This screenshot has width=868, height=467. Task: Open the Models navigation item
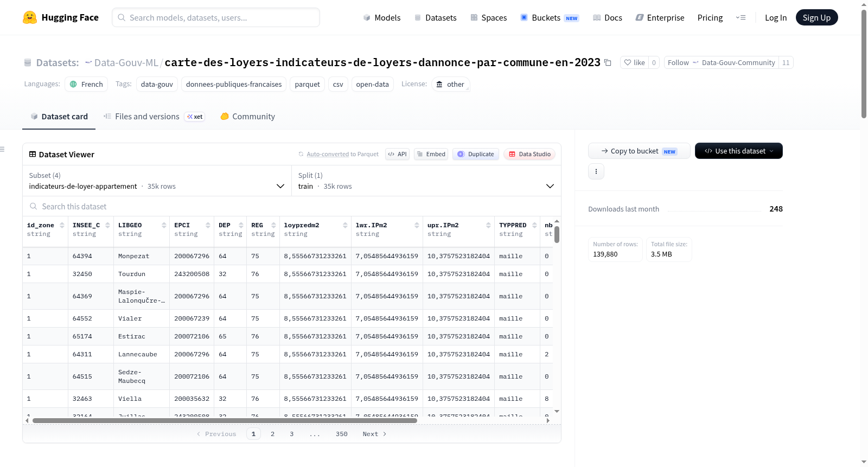pyautogui.click(x=382, y=18)
